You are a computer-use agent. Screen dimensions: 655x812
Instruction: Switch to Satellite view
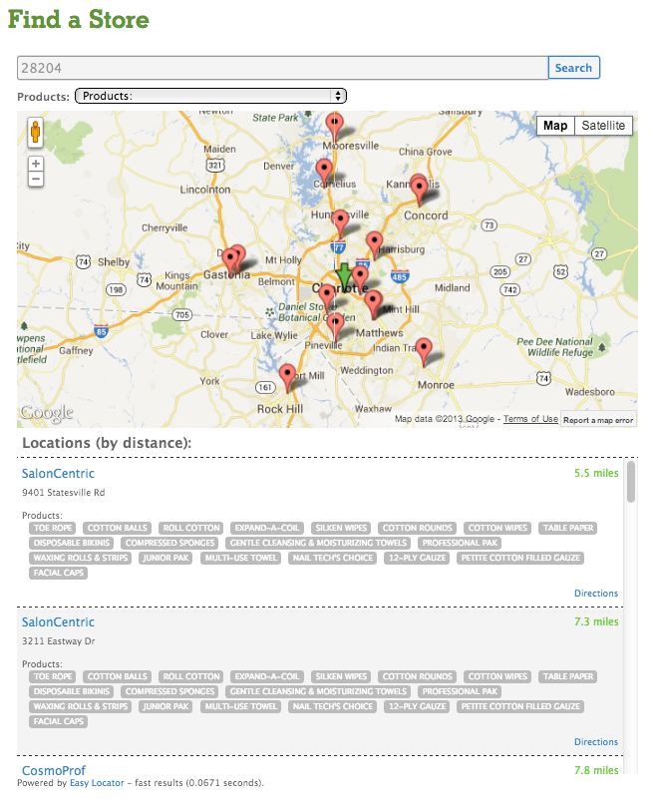tap(603, 126)
